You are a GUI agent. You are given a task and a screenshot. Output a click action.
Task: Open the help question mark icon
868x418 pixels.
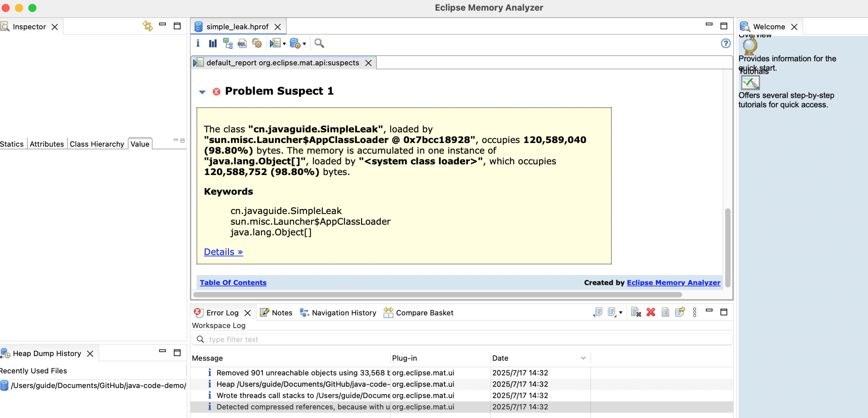coord(725,43)
